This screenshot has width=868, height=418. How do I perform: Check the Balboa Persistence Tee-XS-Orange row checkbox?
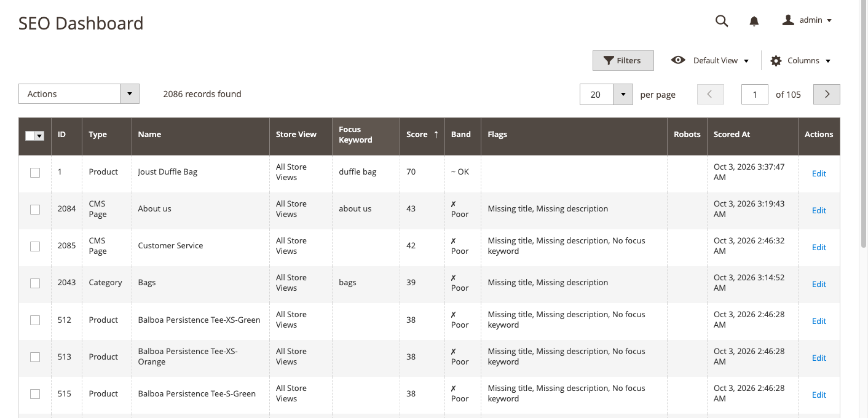(35, 357)
